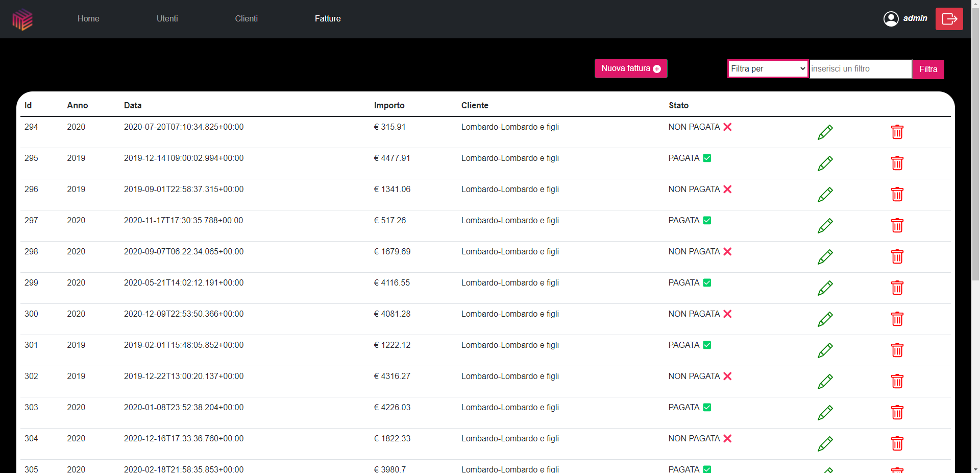Edit invoice 294 using the pencil icon

coord(825,132)
